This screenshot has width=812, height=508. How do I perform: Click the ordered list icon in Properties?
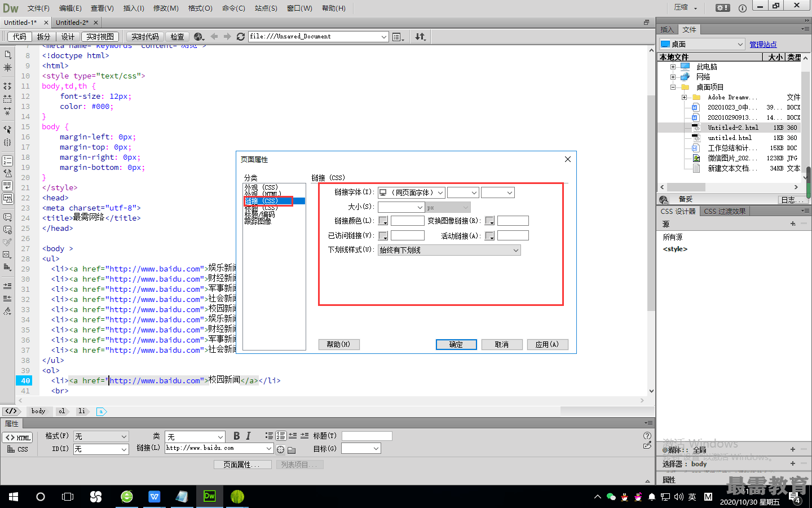pos(281,436)
